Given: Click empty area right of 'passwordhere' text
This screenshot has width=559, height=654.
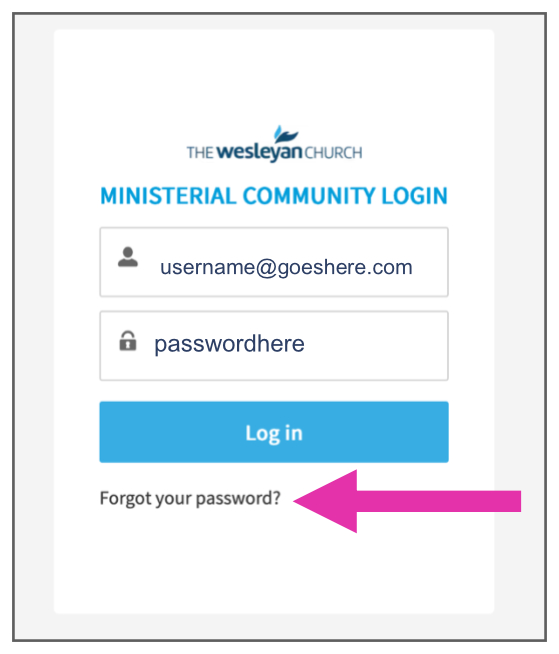Looking at the screenshot, I should pos(375,345).
